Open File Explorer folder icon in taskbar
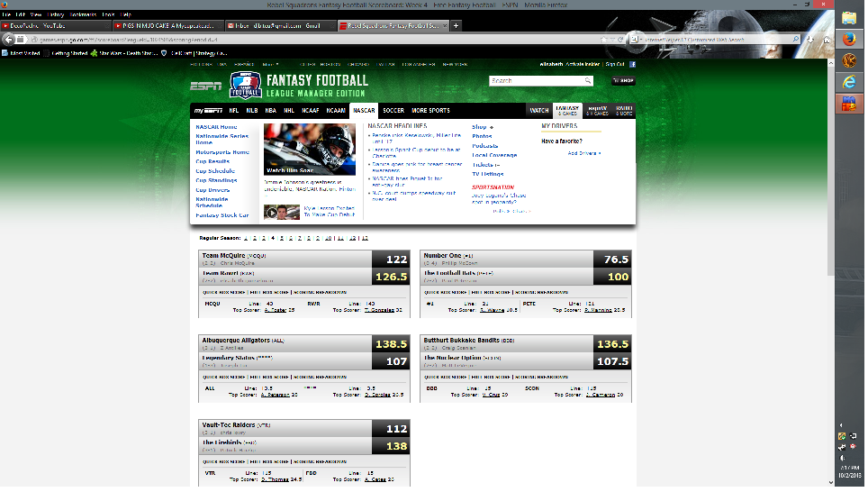868x492 pixels. tap(848, 18)
